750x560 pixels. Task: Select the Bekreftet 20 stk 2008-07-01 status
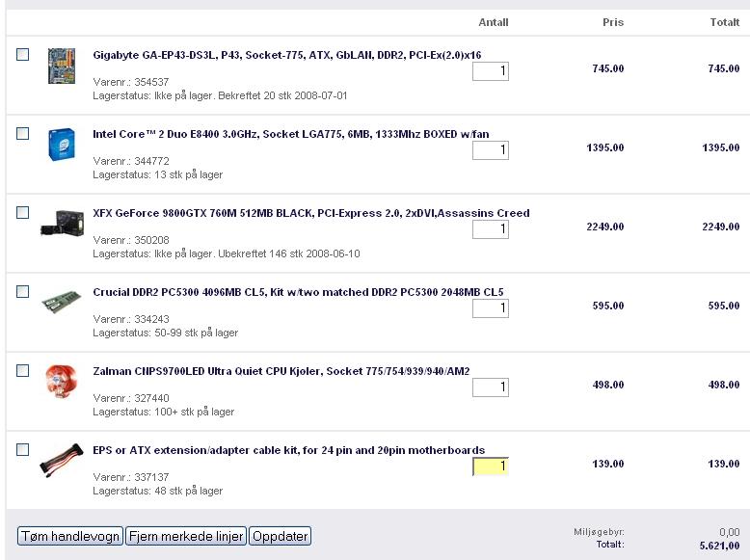coord(282,95)
